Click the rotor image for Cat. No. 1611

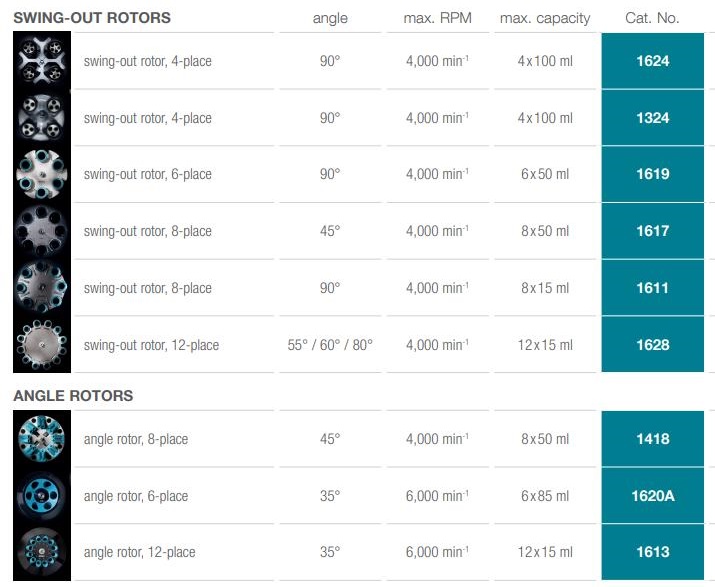tap(43, 288)
